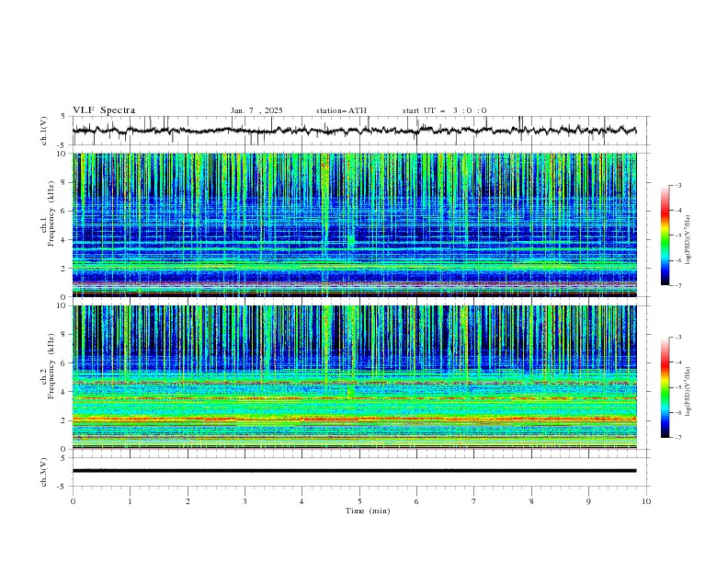The height and width of the screenshot is (563, 728).
Task: Click the "station=ATH" label
Action: tap(341, 110)
